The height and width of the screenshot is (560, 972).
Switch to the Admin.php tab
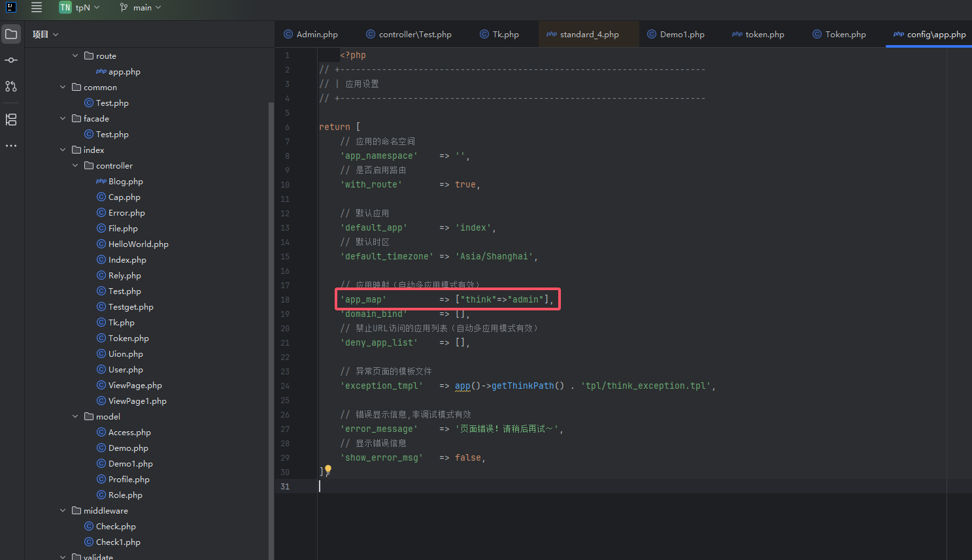[x=316, y=35]
